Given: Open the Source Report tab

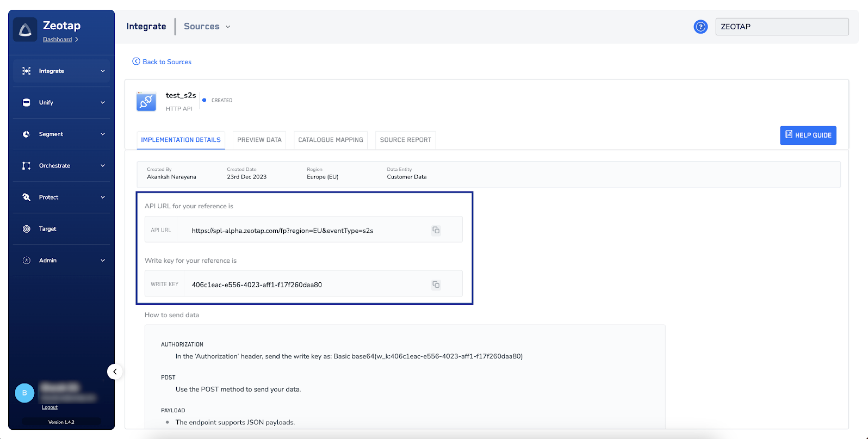Looking at the screenshot, I should [x=405, y=140].
